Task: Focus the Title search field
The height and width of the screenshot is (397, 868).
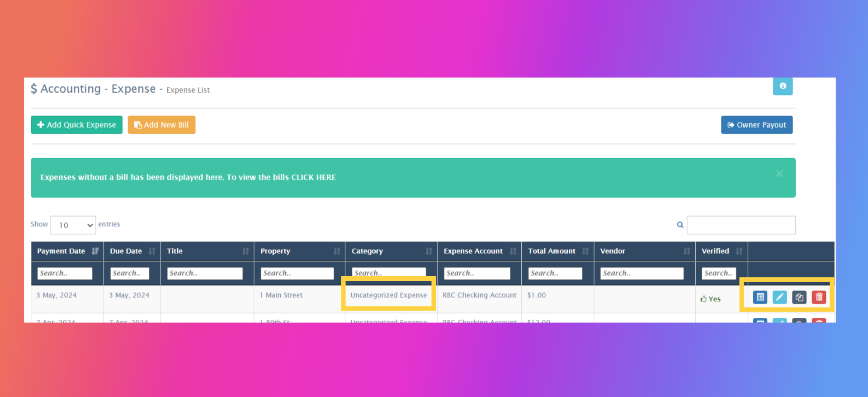Action: click(205, 273)
